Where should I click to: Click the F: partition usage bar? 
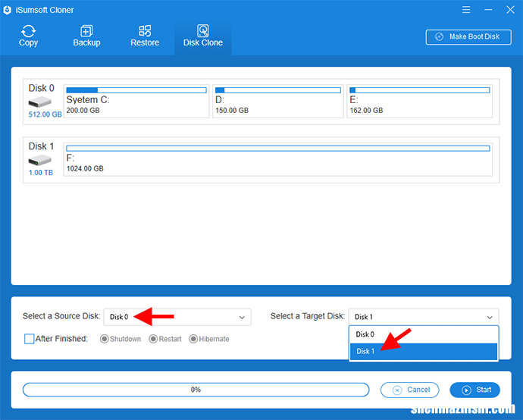coord(278,148)
